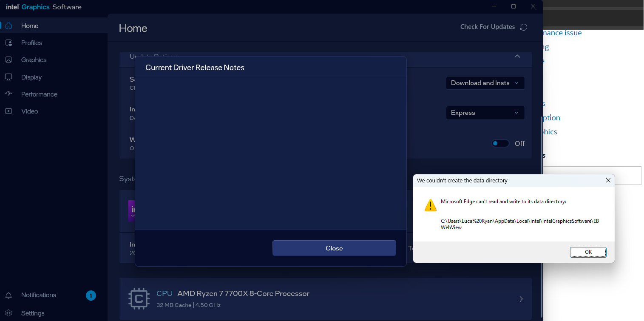Open the Video section icon

tap(9, 111)
